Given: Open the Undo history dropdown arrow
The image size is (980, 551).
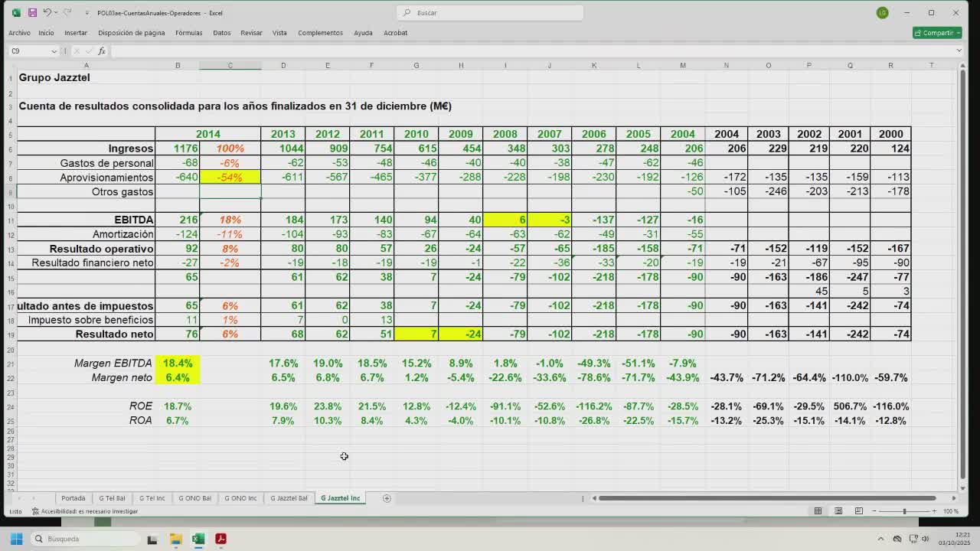Looking at the screenshot, I should click(x=56, y=13).
